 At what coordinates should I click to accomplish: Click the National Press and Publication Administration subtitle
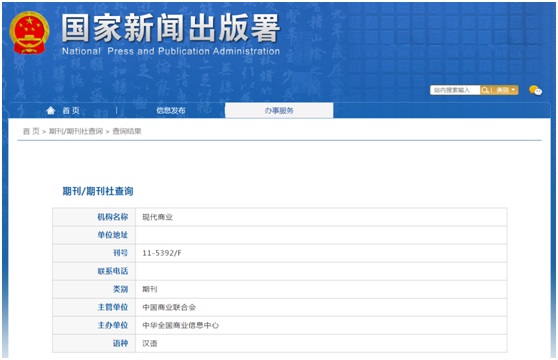(x=171, y=51)
